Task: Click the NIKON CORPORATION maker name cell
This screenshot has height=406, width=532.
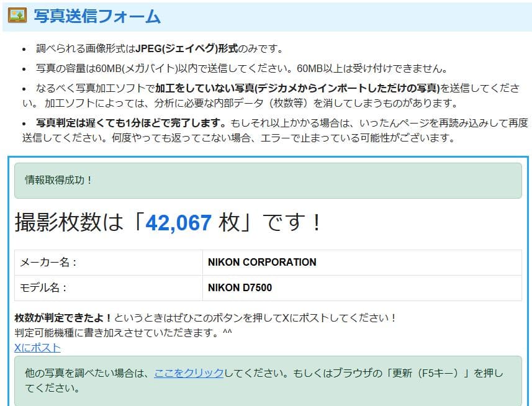Action: (x=260, y=263)
